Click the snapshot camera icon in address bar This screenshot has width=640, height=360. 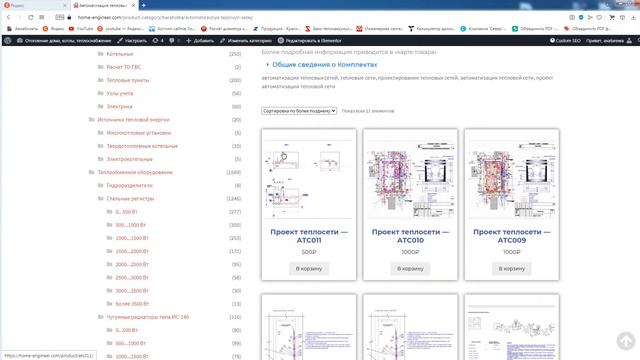572,18
